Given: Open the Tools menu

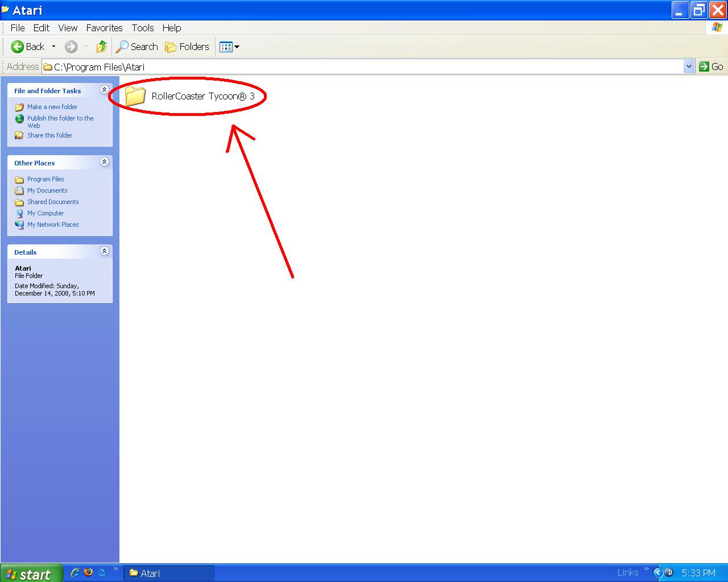Looking at the screenshot, I should (142, 28).
